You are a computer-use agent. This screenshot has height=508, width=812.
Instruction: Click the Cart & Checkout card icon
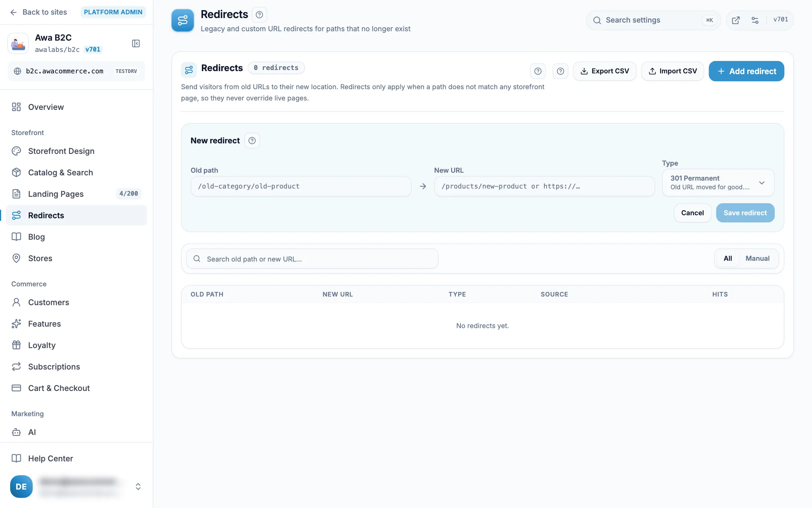(x=16, y=388)
